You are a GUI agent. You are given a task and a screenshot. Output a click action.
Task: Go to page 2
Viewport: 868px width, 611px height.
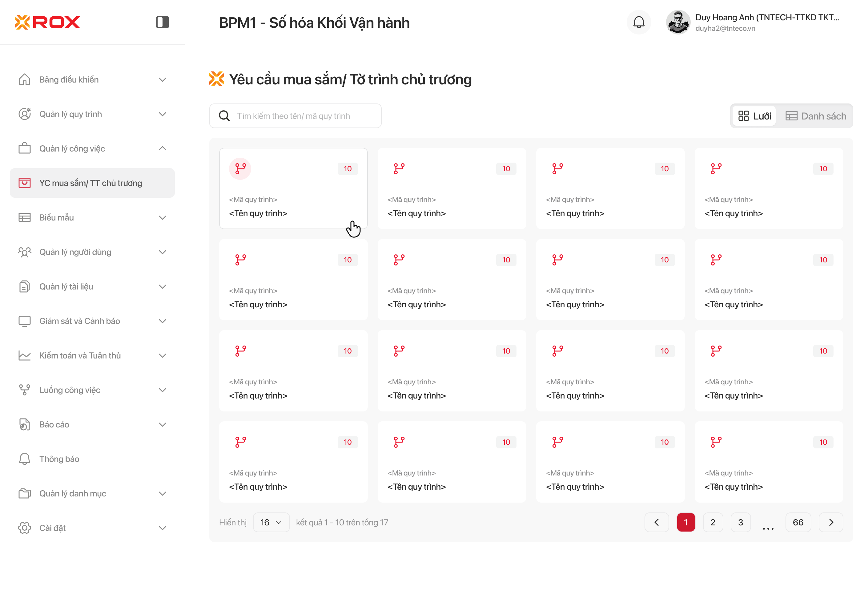click(713, 522)
